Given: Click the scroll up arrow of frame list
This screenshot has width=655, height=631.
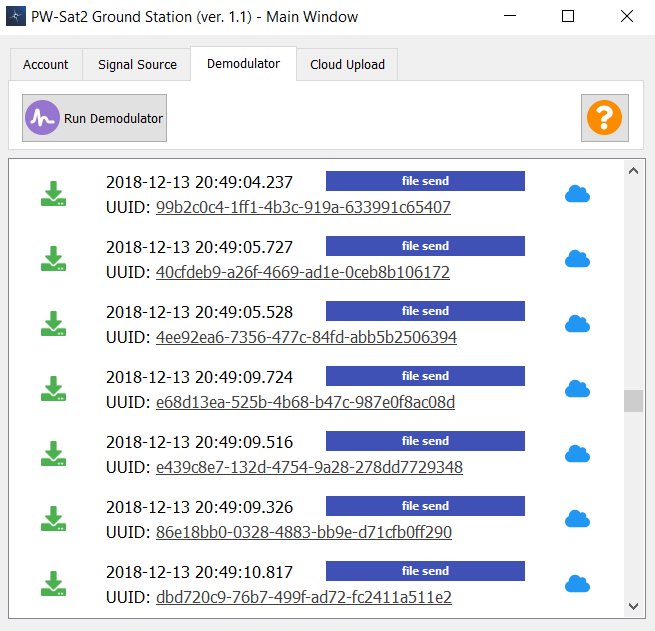Looking at the screenshot, I should [633, 170].
